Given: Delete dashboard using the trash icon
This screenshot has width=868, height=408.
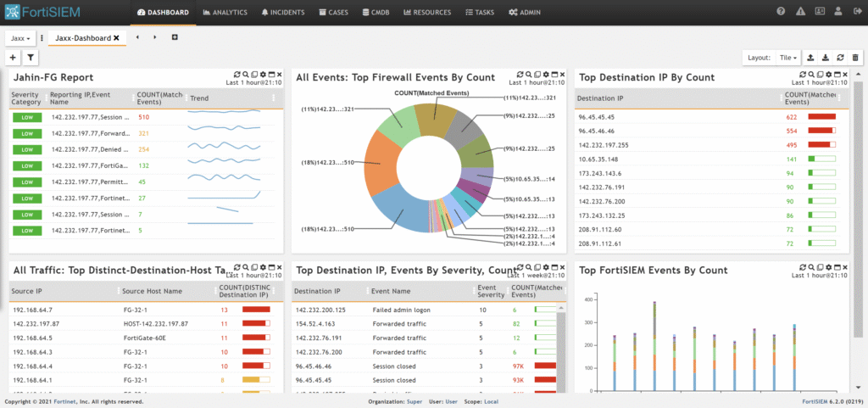Looking at the screenshot, I should (x=855, y=58).
